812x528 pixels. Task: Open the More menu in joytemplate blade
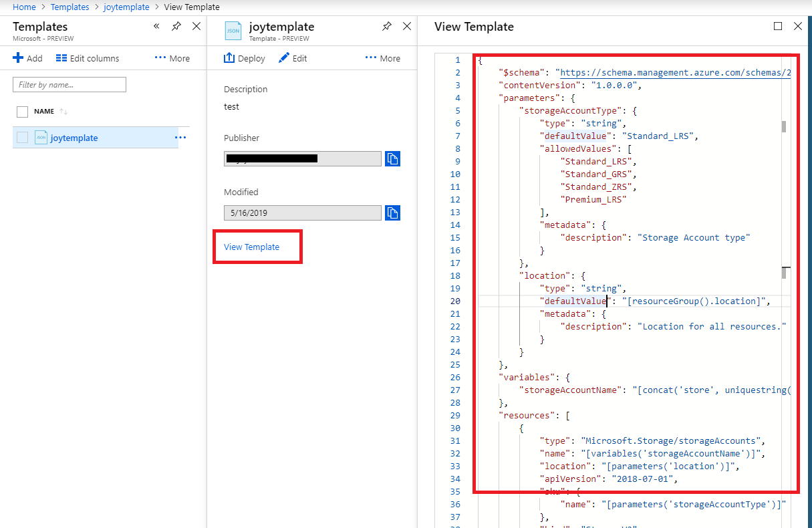[x=382, y=58]
